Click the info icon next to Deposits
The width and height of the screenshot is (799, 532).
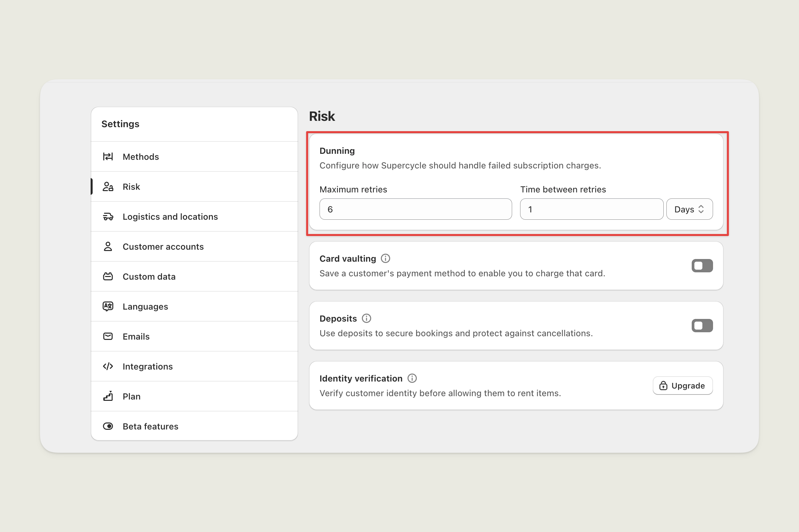tap(366, 318)
